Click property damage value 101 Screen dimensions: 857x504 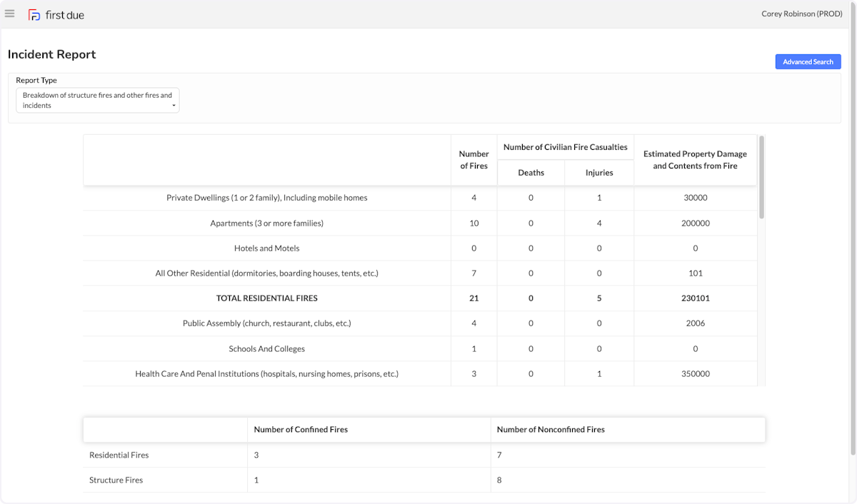click(695, 273)
